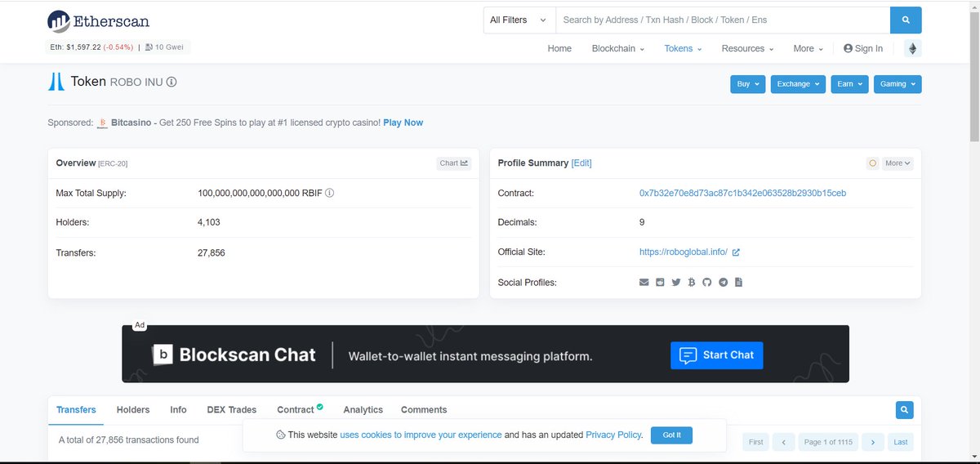Open the Profile Summary More dropdown
Screen dimensions: 980x464
(898, 163)
